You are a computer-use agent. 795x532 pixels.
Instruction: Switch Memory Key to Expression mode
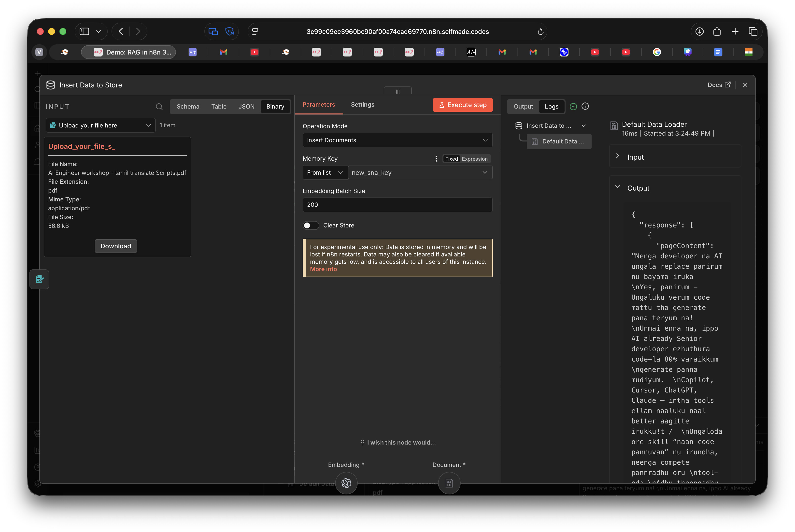click(474, 159)
